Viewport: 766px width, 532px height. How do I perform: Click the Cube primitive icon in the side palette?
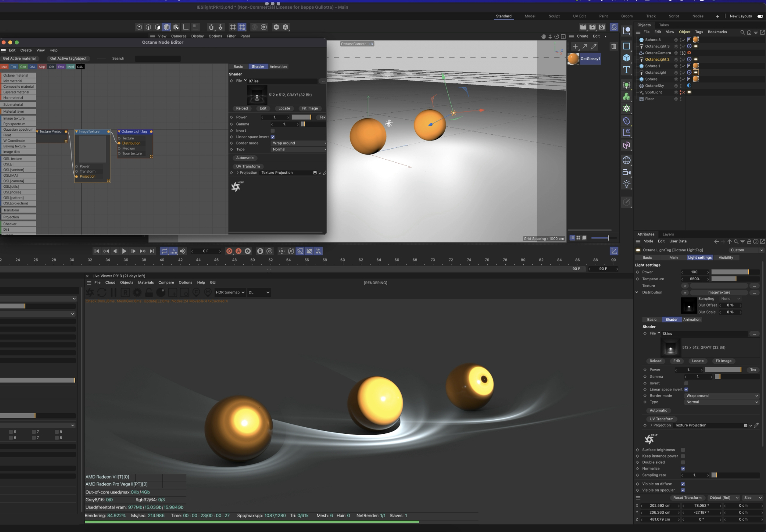click(x=627, y=58)
